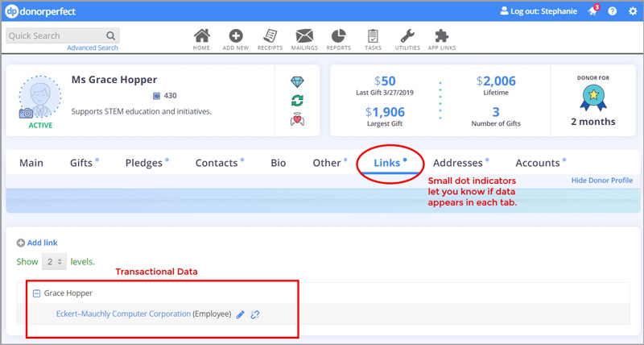This screenshot has height=345, width=644.
Task: Click the camera icon on profile photo
Action: click(x=26, y=114)
